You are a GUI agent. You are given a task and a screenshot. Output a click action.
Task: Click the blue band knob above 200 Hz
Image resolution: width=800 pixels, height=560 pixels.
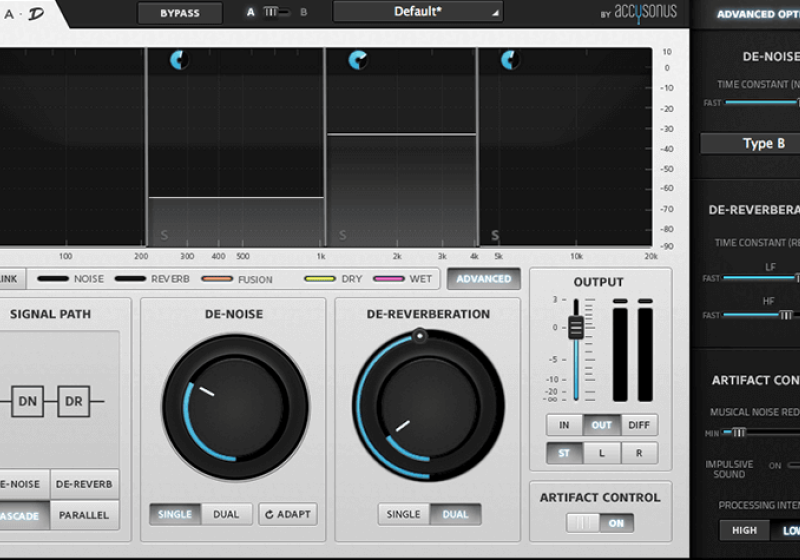[179, 61]
